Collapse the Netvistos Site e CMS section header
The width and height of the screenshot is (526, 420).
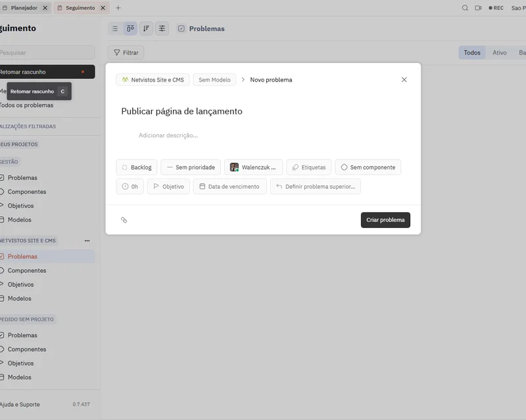(x=28, y=241)
